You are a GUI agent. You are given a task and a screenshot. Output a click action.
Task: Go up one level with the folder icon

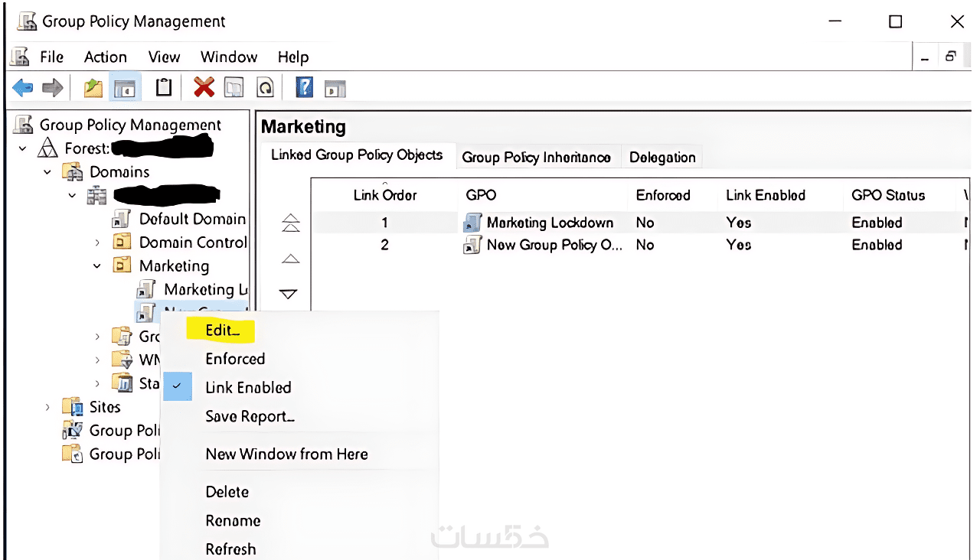click(93, 88)
